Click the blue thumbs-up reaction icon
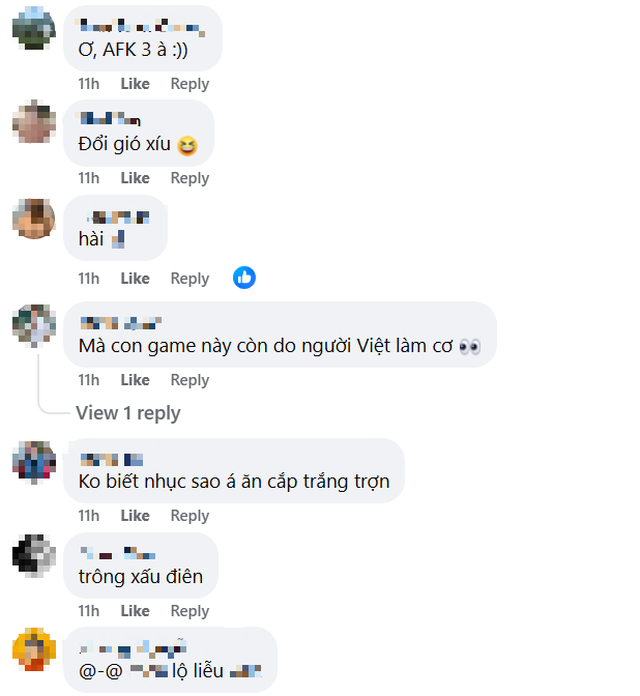The image size is (640, 696). point(245,277)
